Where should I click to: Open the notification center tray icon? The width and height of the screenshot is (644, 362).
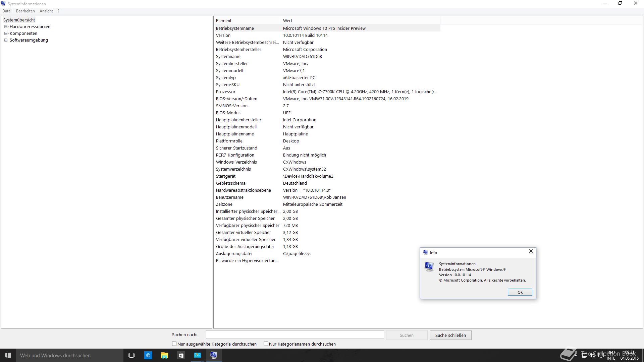tap(601, 355)
